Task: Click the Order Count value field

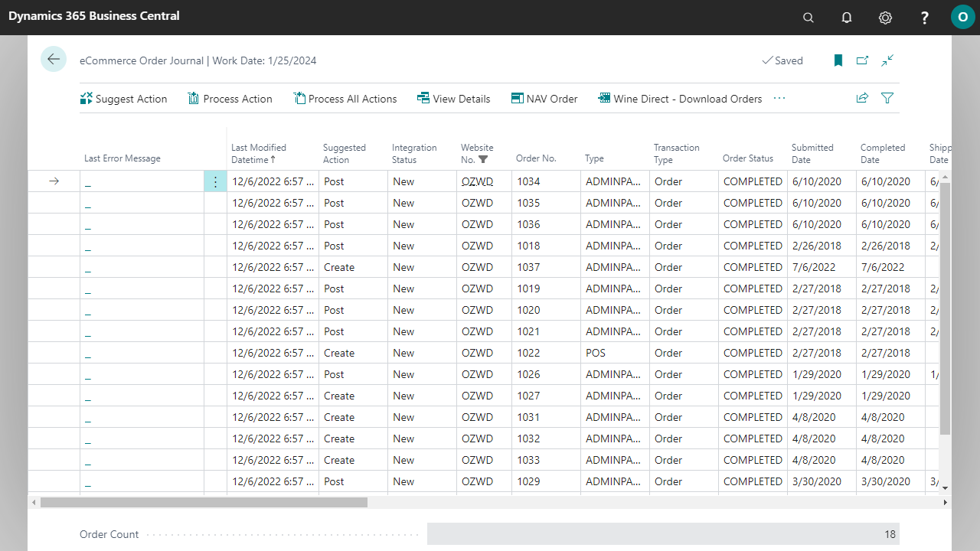Action: (x=663, y=534)
